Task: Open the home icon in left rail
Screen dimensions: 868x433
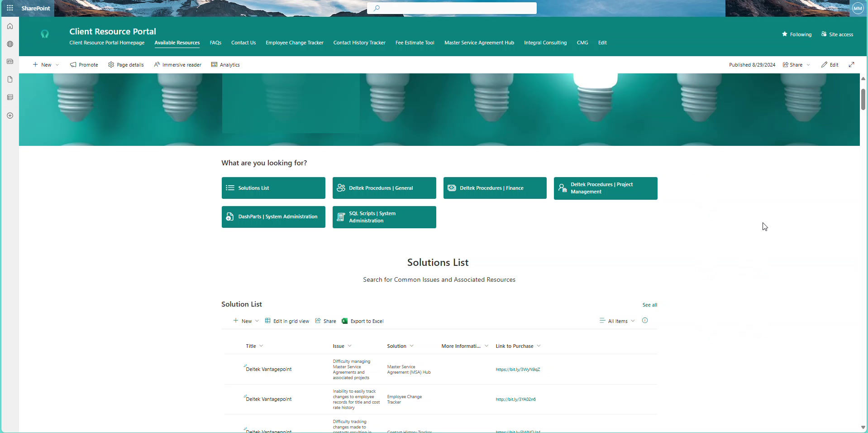Action: pos(10,26)
